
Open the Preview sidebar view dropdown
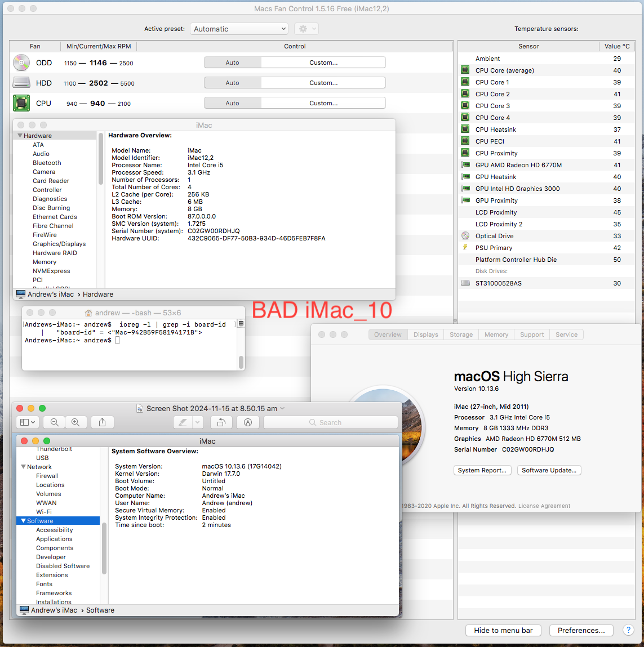28,422
